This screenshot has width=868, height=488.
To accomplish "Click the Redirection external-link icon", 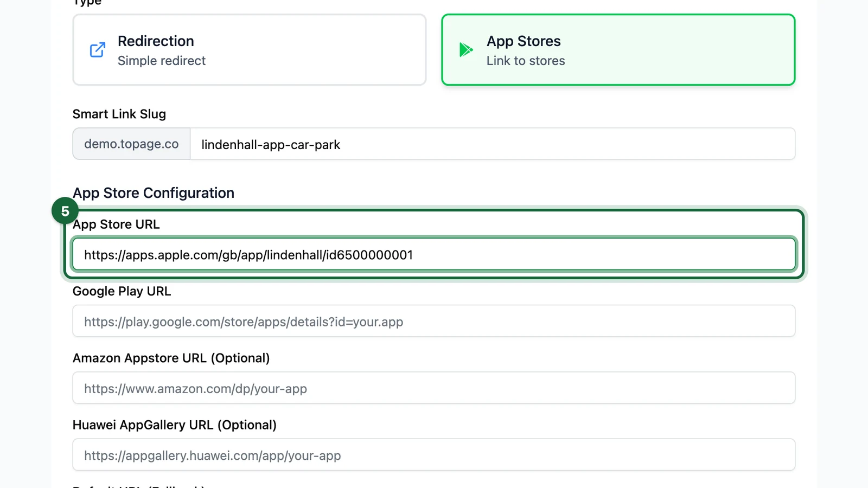I will pos(98,50).
